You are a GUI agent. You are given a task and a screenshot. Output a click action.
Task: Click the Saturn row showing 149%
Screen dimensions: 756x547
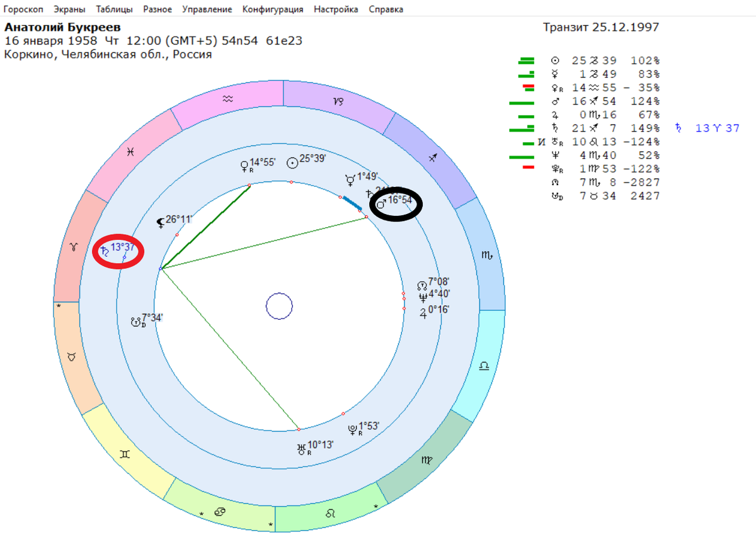click(605, 128)
